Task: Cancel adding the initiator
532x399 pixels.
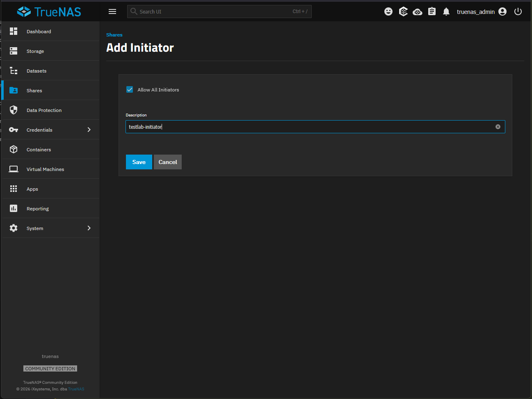Action: 168,162
